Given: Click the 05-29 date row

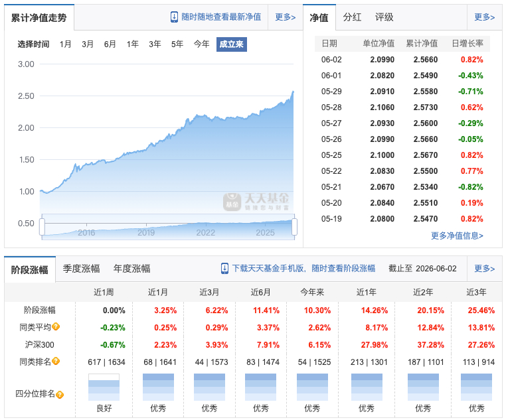Looking at the screenshot, I should (402, 92).
